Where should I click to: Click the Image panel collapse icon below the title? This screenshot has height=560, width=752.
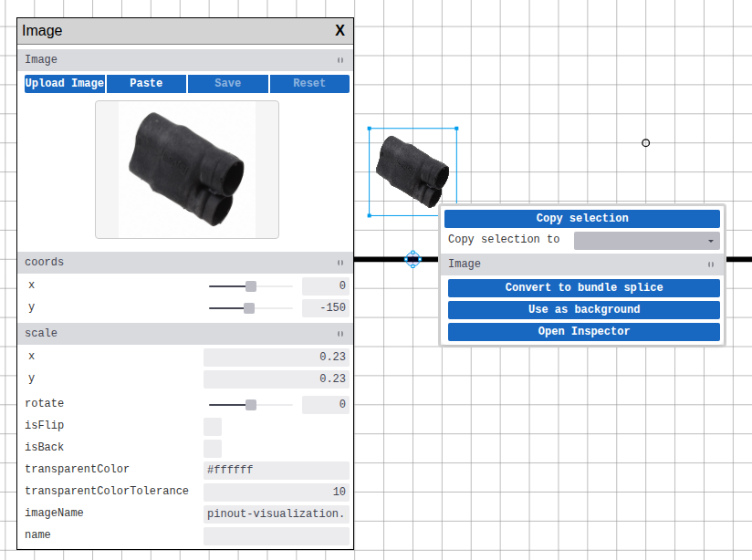(x=339, y=59)
